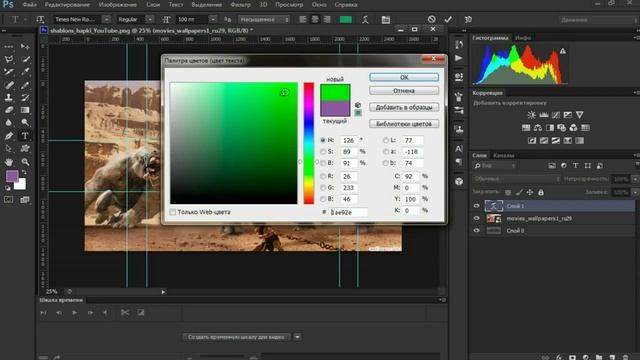Viewport: 640px width, 360px height.
Task: Open the anti-aliasing dropdown
Action: point(264,19)
